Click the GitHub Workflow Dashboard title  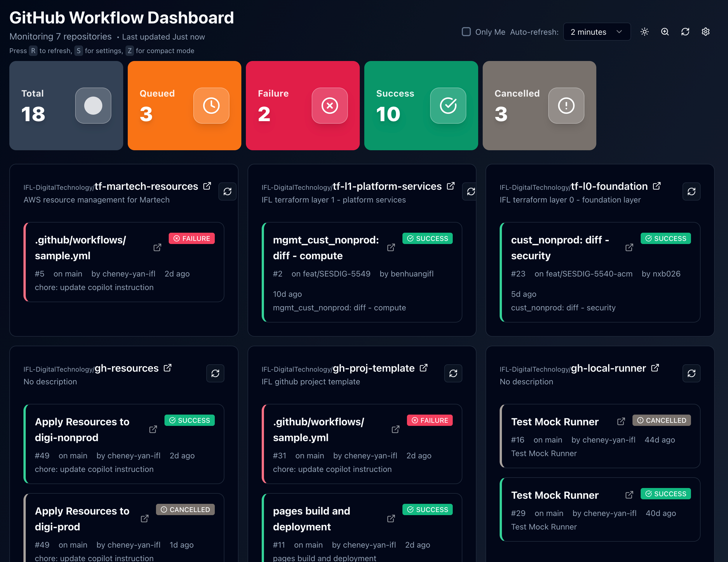(x=122, y=18)
